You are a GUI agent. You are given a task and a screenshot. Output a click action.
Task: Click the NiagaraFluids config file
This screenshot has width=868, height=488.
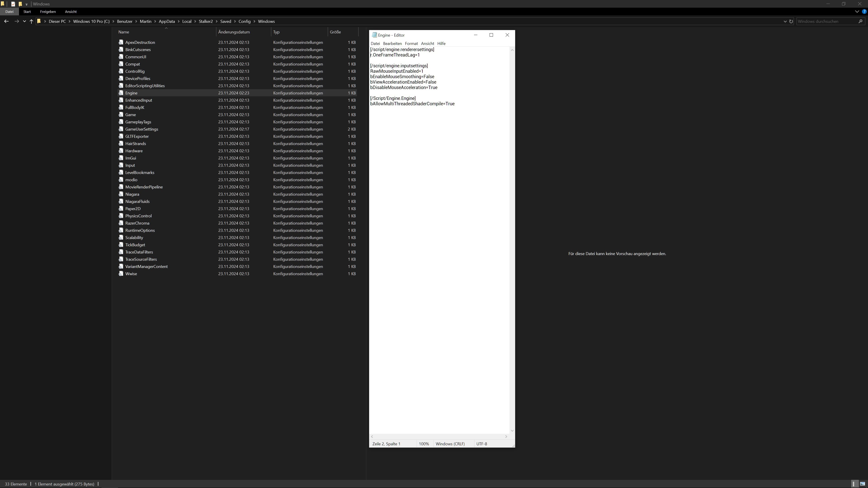137,201
